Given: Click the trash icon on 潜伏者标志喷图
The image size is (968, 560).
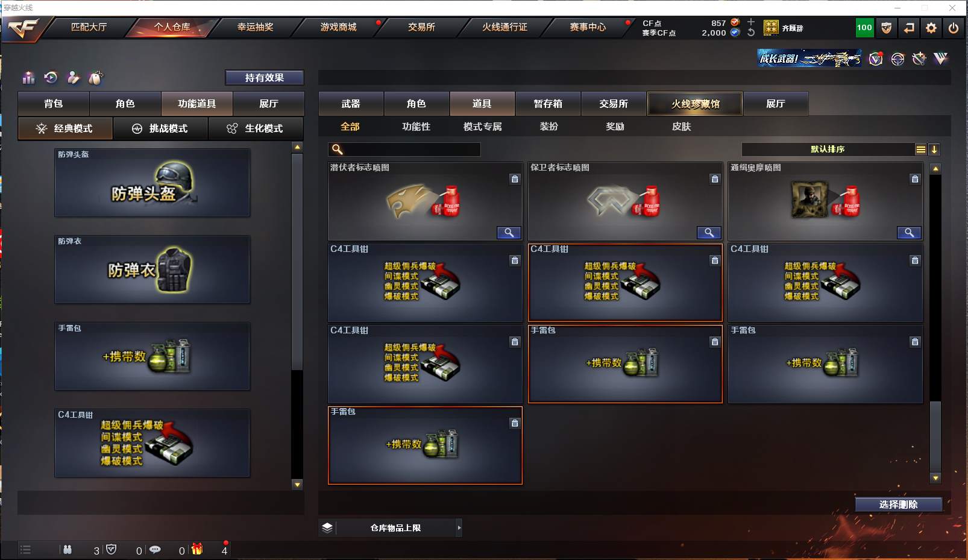Looking at the screenshot, I should [515, 179].
